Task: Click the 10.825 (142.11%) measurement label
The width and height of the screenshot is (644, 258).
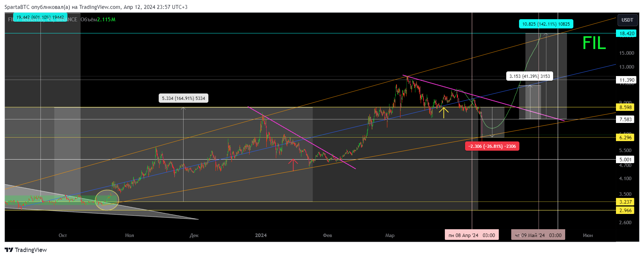Action: tap(546, 24)
